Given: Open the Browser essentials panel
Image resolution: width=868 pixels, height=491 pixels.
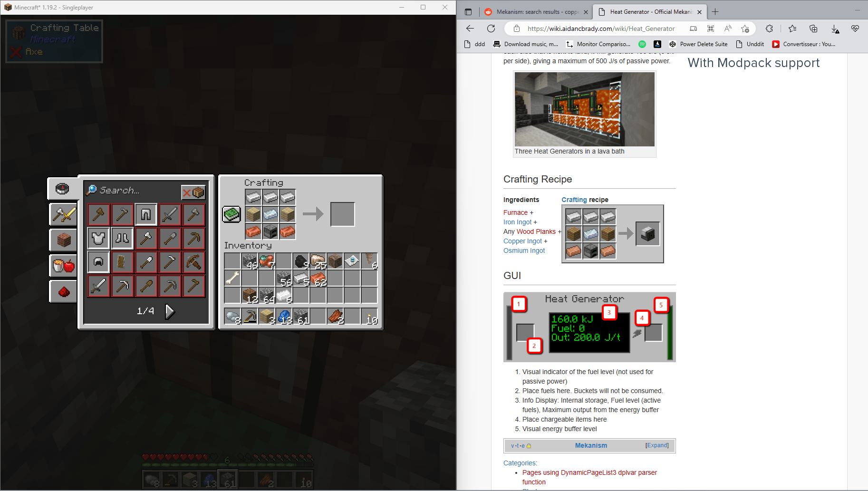Looking at the screenshot, I should (x=855, y=29).
